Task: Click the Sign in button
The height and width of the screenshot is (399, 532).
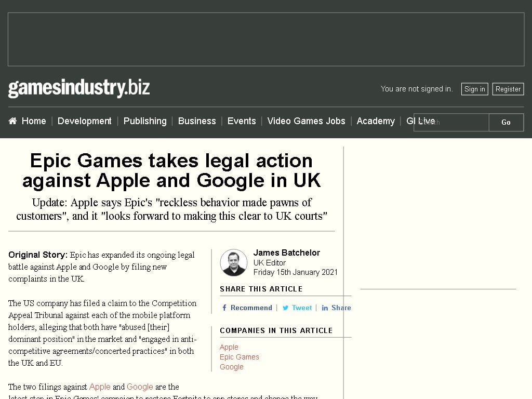Action: pos(474,89)
